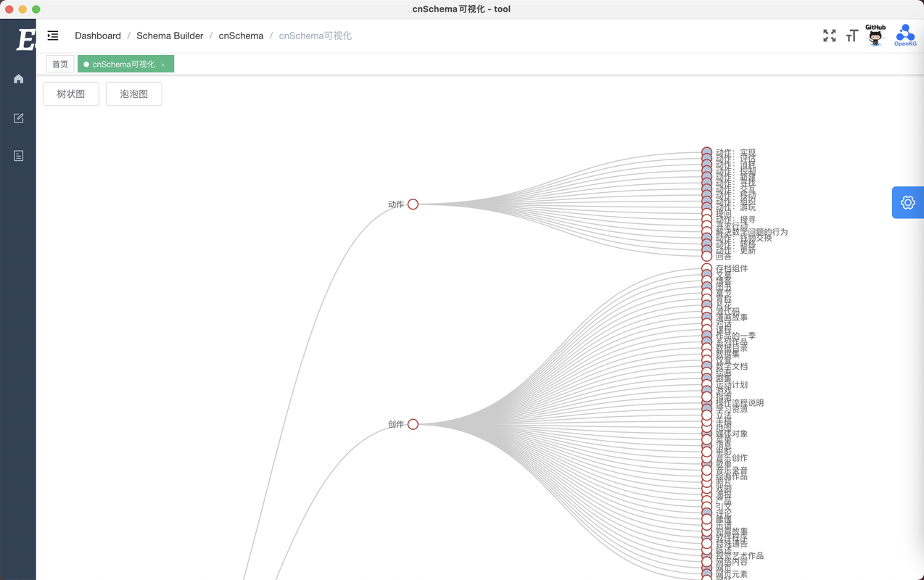Go to home via sidebar house icon
This screenshot has height=580, width=924.
18,79
